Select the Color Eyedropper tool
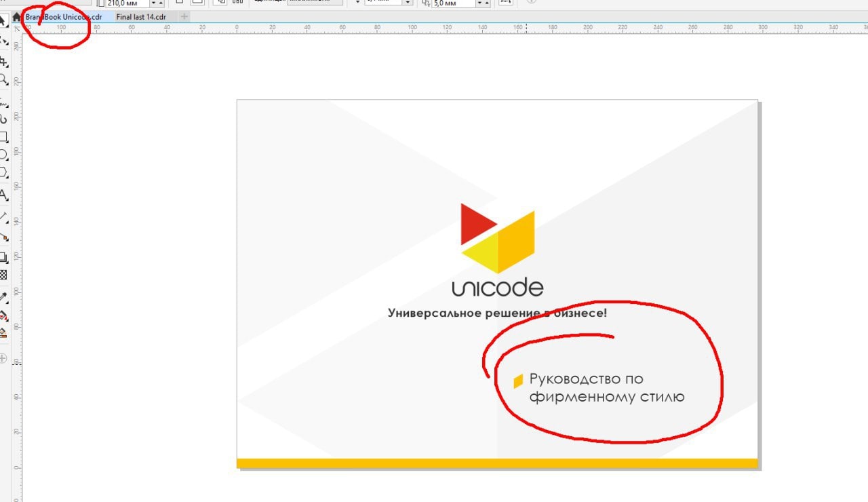 3,297
